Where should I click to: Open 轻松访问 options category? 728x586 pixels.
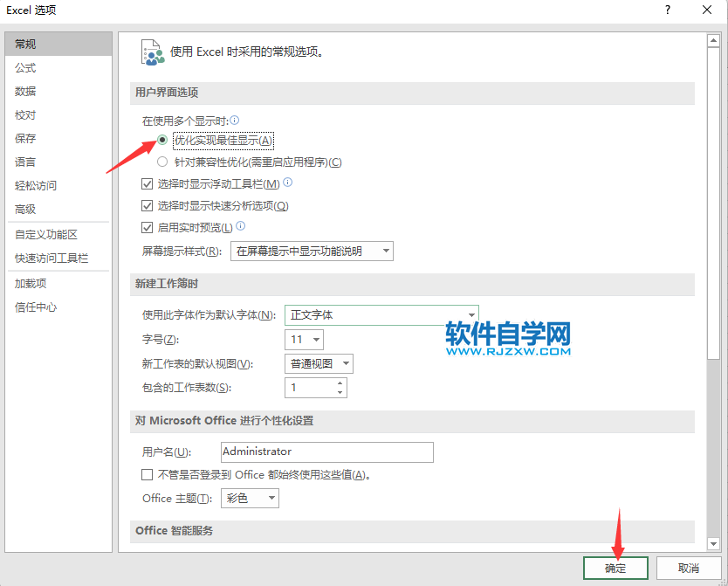[58, 186]
